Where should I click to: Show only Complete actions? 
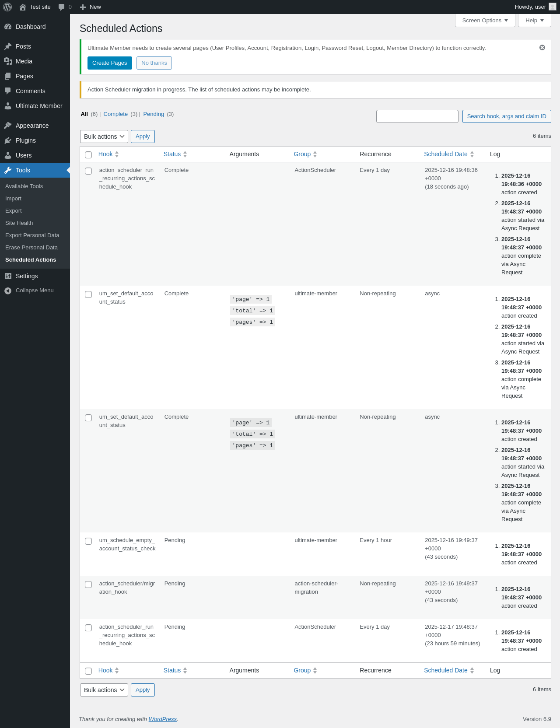(115, 114)
